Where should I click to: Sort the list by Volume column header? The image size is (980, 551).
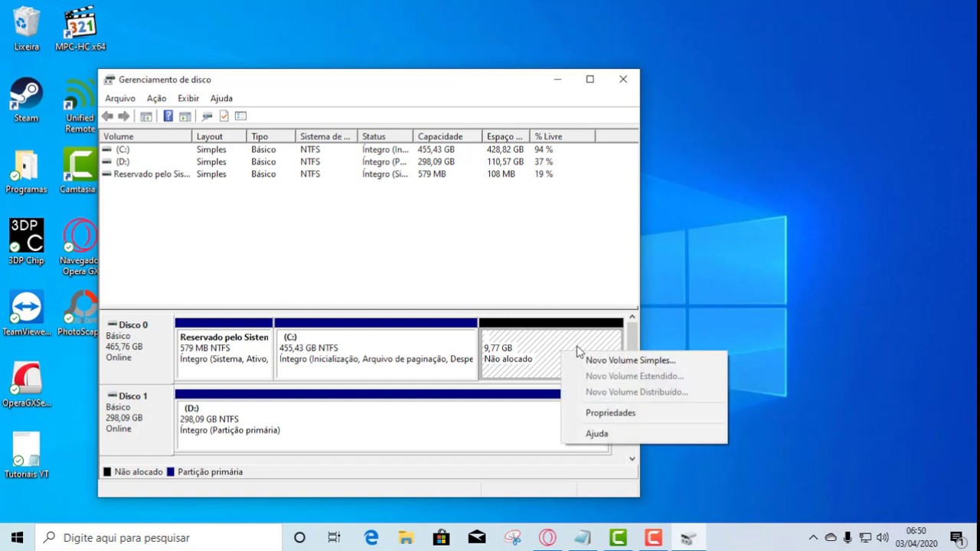(x=145, y=136)
